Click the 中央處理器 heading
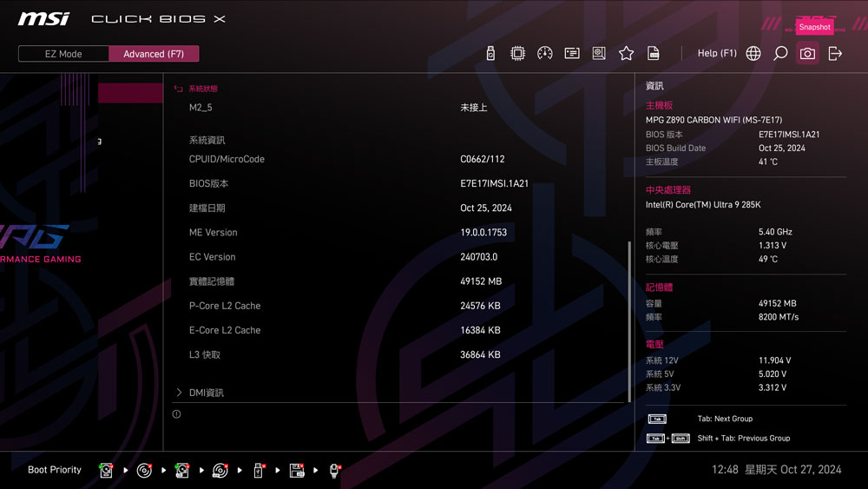 point(667,190)
